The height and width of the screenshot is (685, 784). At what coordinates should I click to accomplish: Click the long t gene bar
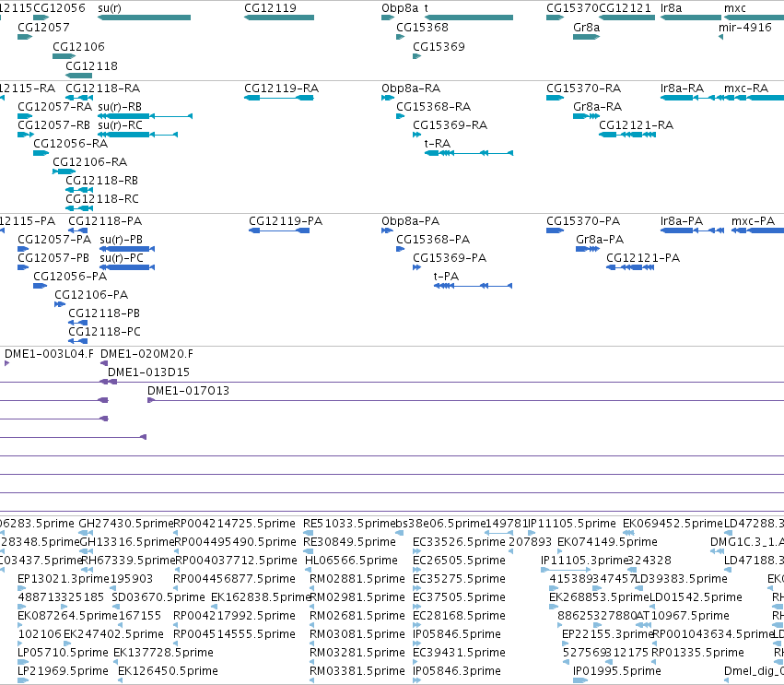click(x=469, y=18)
